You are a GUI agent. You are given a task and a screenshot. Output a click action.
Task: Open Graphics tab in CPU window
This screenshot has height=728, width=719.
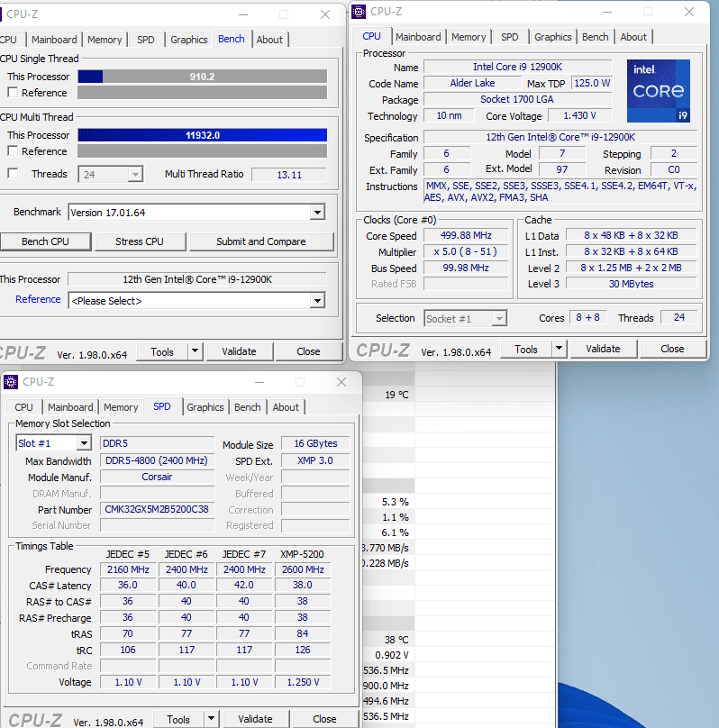(552, 37)
